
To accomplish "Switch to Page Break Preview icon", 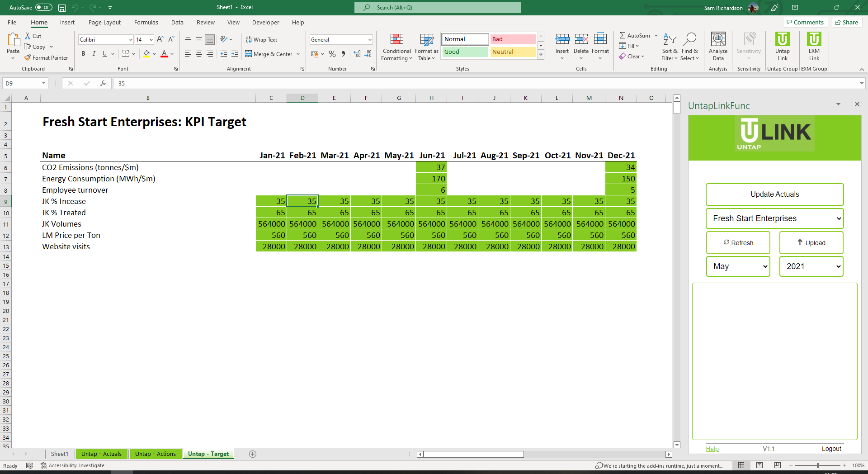I will click(778, 465).
